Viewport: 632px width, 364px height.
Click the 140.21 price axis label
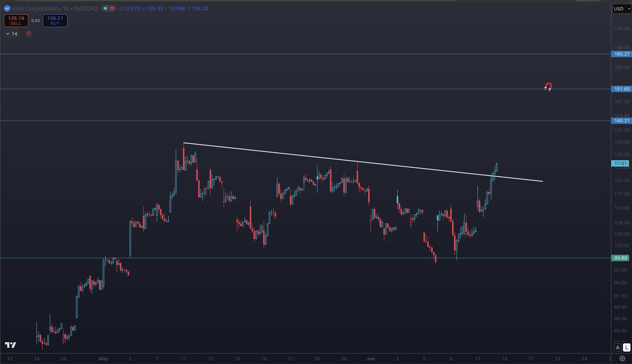(621, 121)
